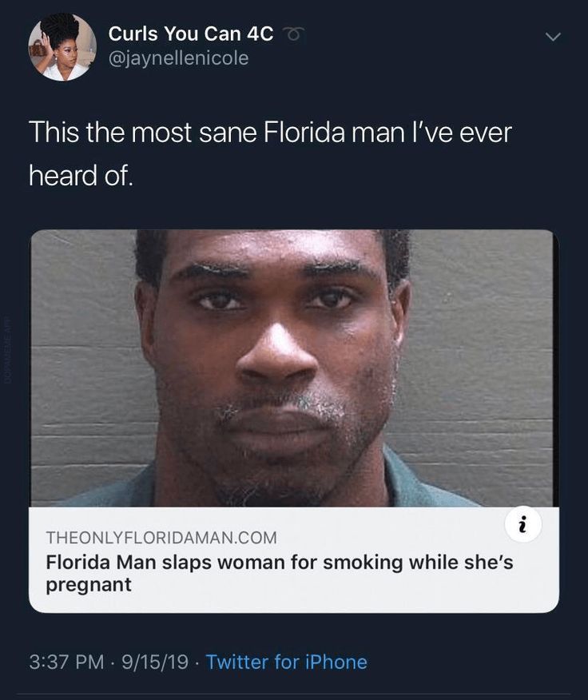Click the 'heard of.' line of the tweet
The width and height of the screenshot is (588, 700).
[81, 175]
